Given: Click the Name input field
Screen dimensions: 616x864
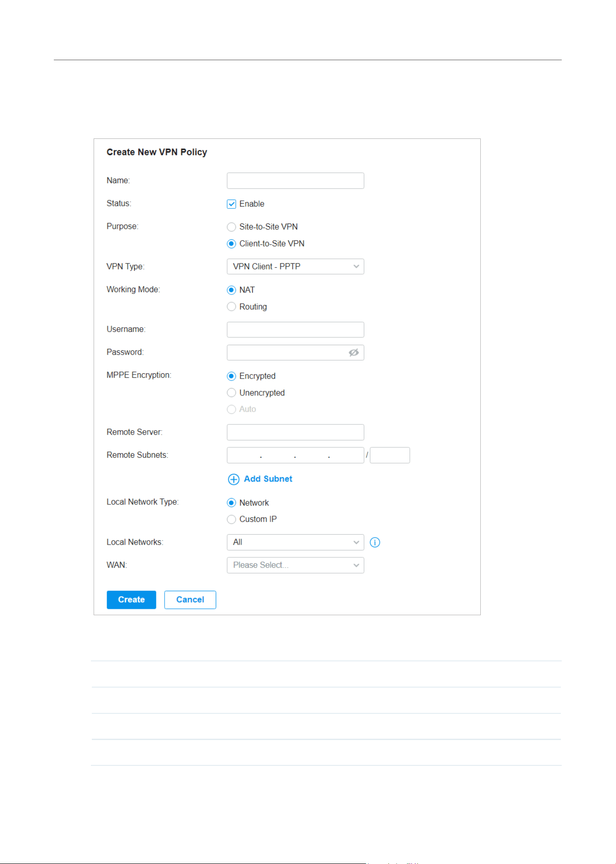Looking at the screenshot, I should pos(295,180).
